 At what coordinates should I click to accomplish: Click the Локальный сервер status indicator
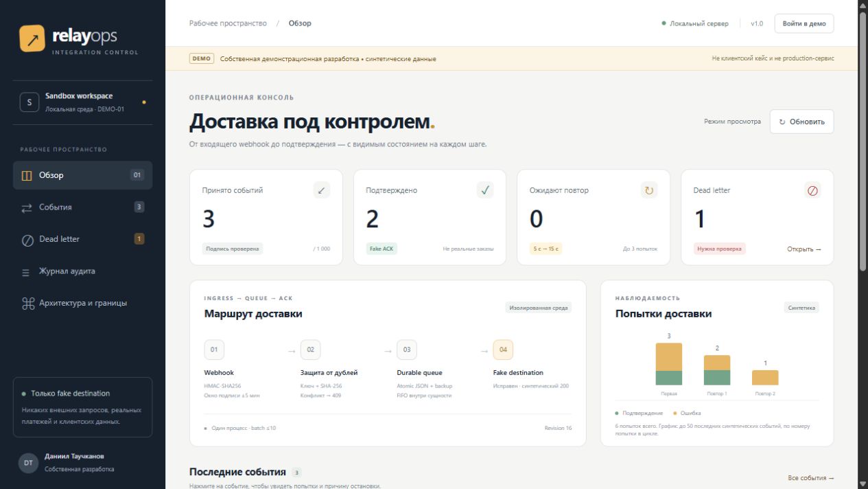[695, 23]
